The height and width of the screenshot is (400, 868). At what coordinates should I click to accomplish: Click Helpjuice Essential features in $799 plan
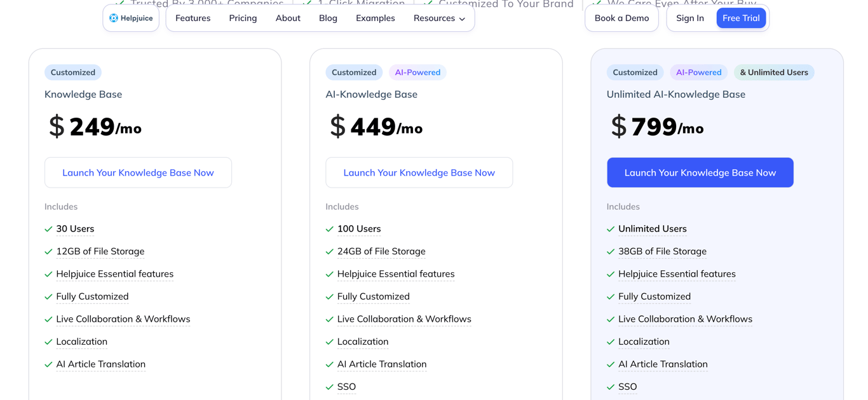677,274
